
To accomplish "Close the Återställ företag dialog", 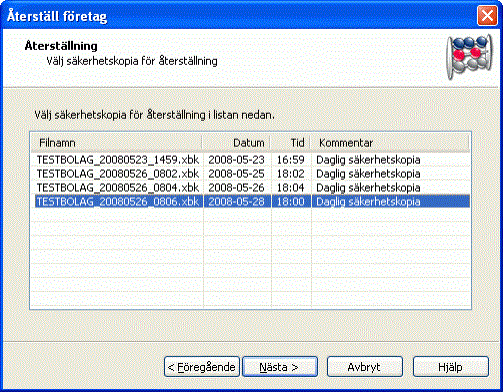I will click(x=487, y=15).
